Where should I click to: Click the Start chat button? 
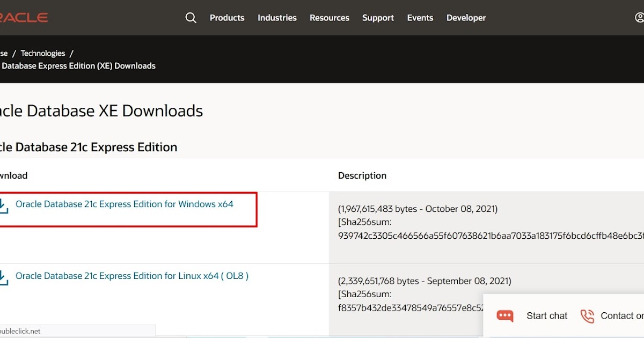click(546, 316)
